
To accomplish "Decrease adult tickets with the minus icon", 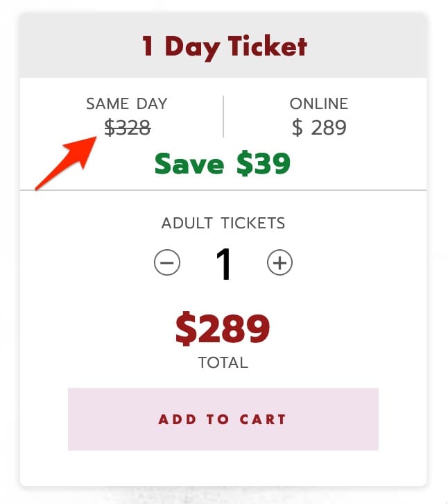I will [167, 262].
